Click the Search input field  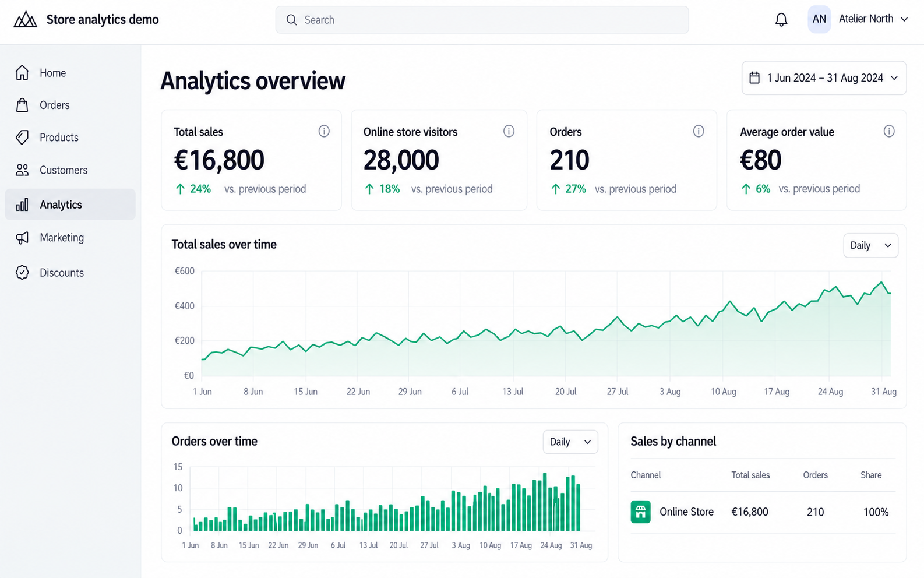coord(482,20)
